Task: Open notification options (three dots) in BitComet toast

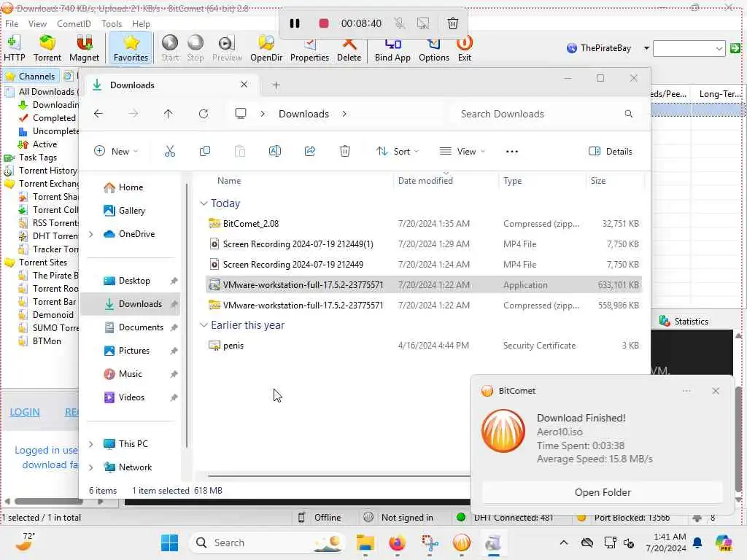Action: coord(686,391)
